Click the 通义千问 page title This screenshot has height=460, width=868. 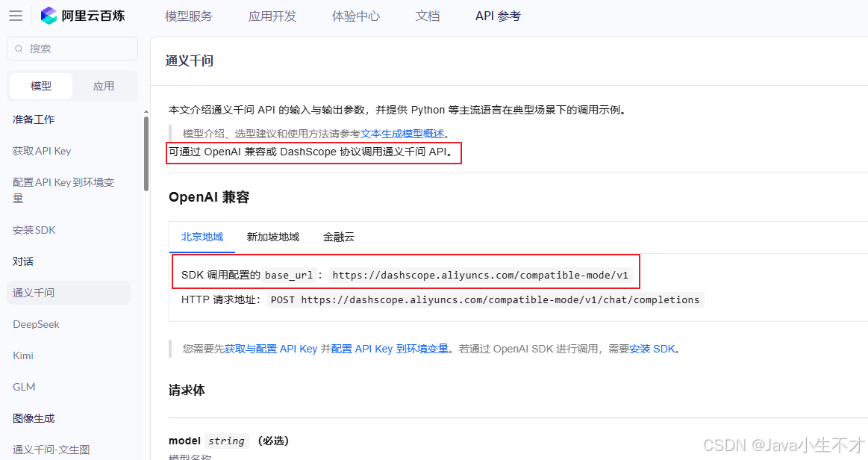click(x=190, y=61)
